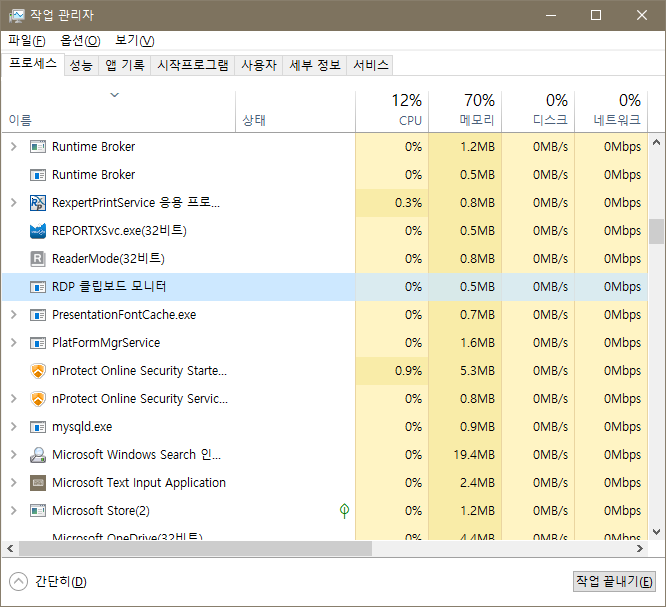
Task: Click the 0.9% CPU value
Action: (x=409, y=371)
